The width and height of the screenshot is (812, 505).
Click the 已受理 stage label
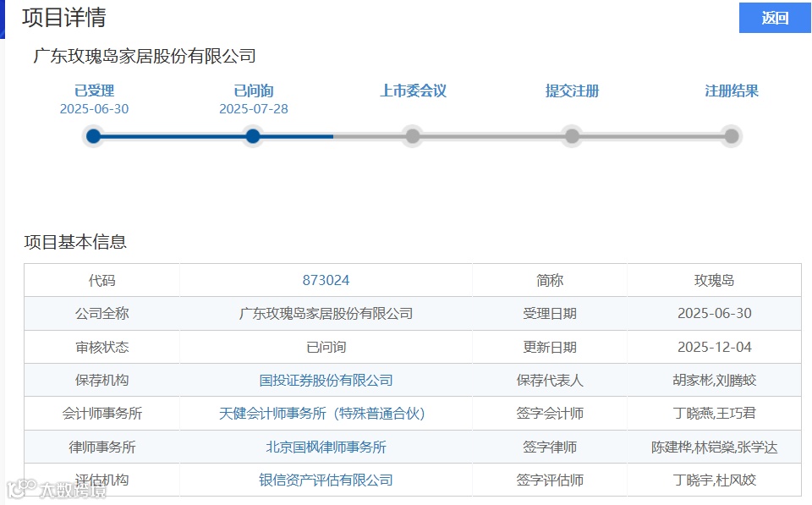pos(94,91)
